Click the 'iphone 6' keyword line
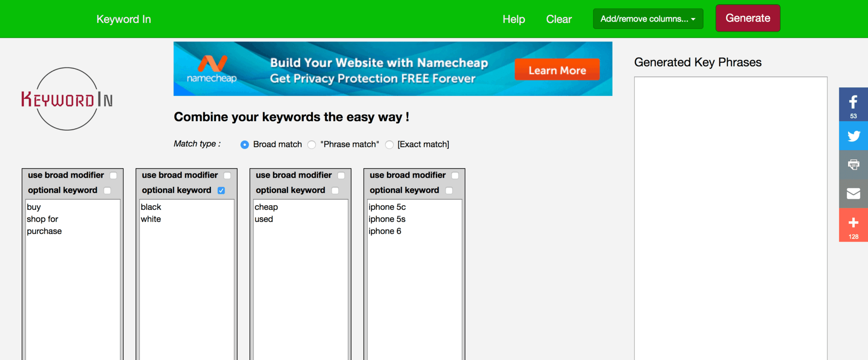 click(385, 232)
